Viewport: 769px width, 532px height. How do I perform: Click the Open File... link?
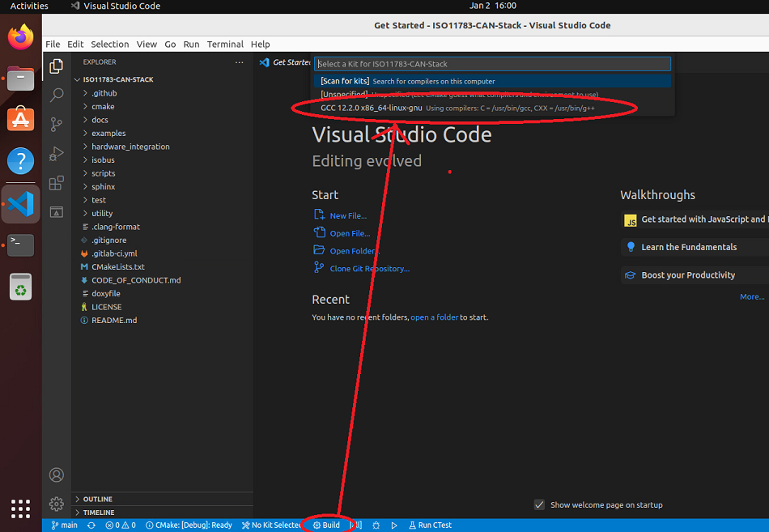[x=350, y=233]
